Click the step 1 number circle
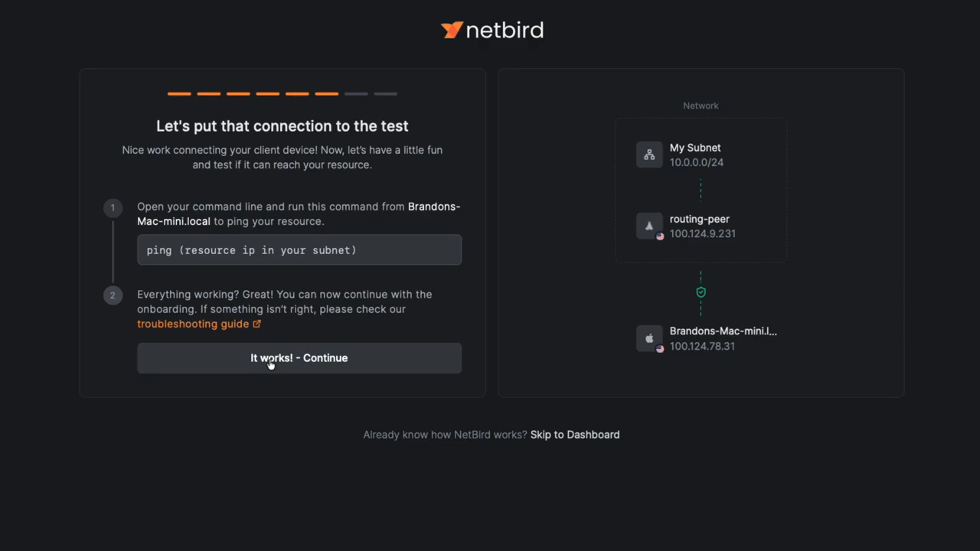 pos(113,207)
